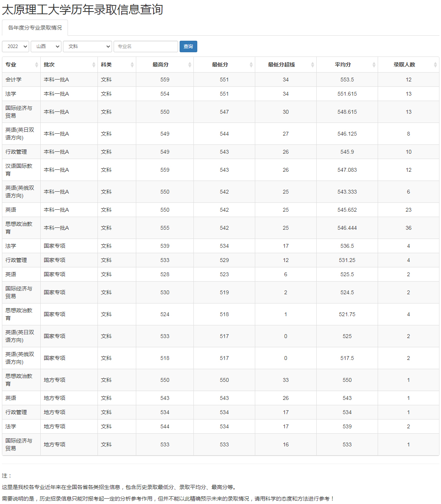Click the average score 551.615
This screenshot has width=441, height=504.
pyautogui.click(x=347, y=94)
